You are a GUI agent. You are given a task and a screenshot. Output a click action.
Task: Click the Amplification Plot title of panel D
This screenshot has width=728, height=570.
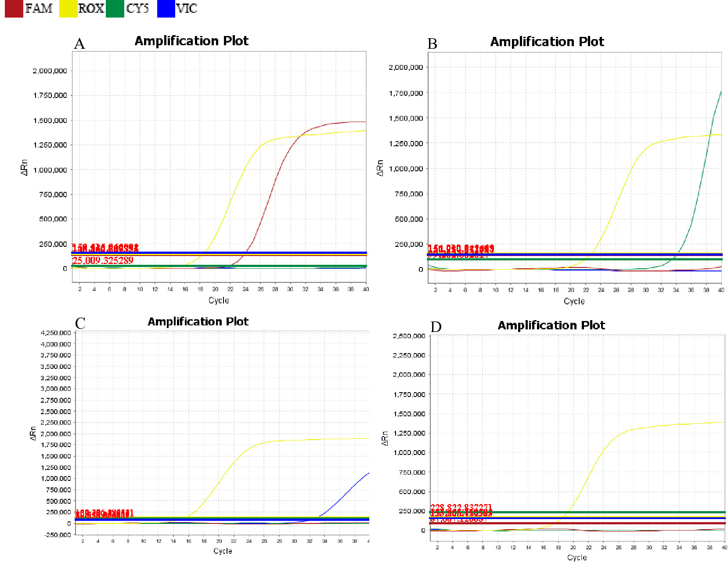[551, 325]
